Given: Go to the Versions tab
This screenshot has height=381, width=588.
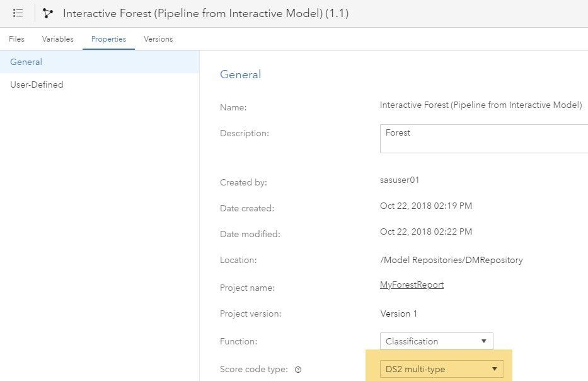Looking at the screenshot, I should pos(158,39).
